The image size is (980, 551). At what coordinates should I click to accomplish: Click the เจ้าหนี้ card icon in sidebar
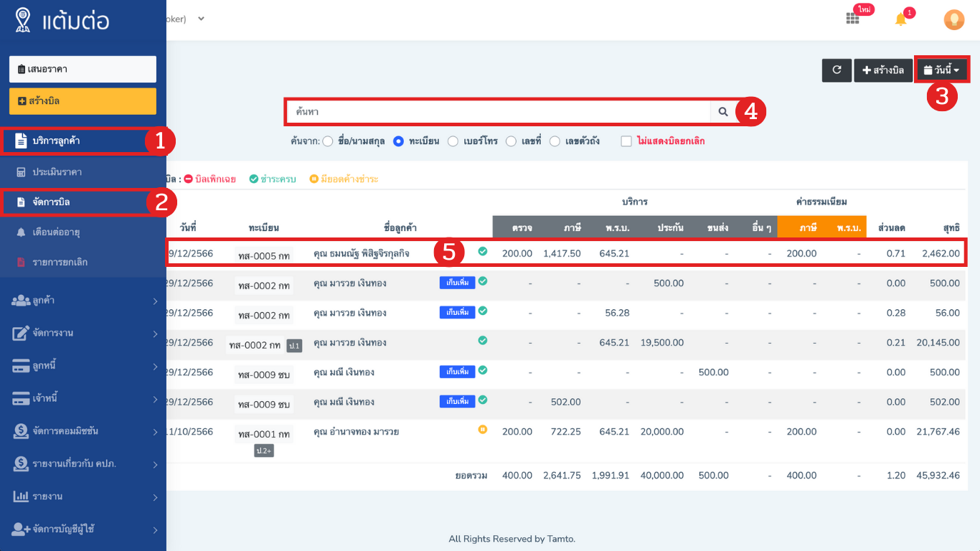tap(21, 398)
